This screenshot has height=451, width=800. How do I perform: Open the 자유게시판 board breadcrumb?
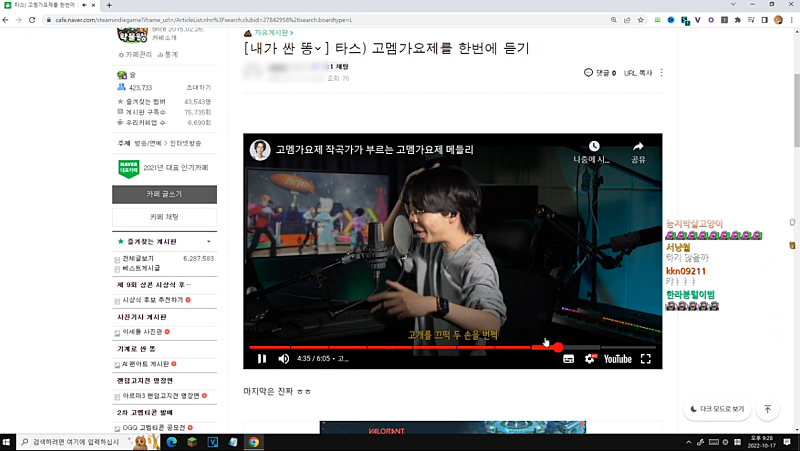point(274,33)
